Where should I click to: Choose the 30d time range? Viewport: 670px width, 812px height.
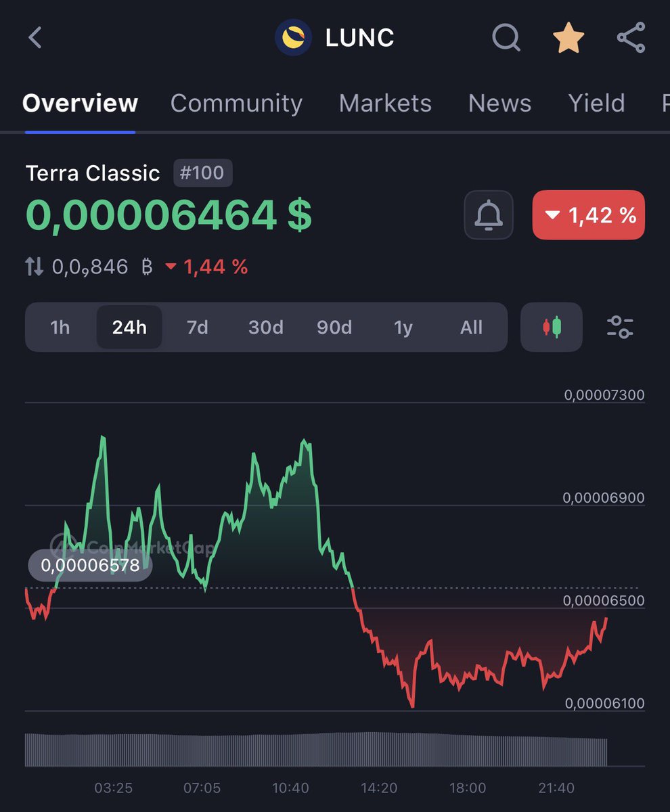[265, 328]
